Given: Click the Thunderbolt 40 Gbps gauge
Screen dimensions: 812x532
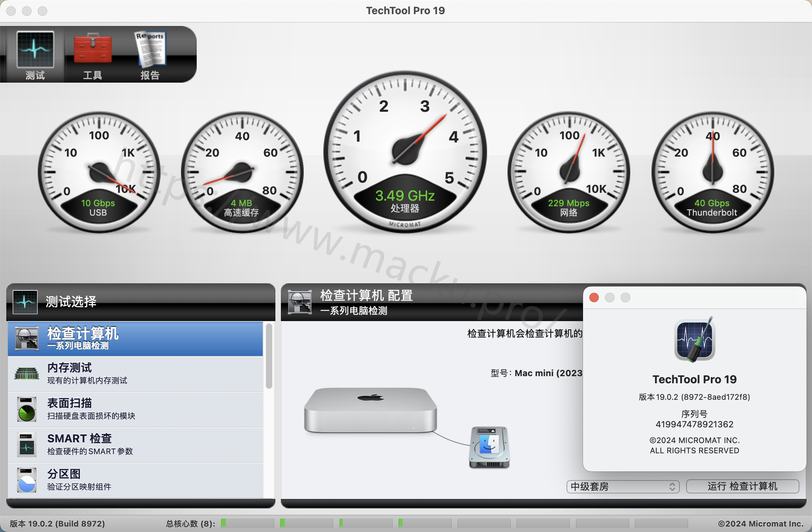Looking at the screenshot, I should (x=712, y=172).
